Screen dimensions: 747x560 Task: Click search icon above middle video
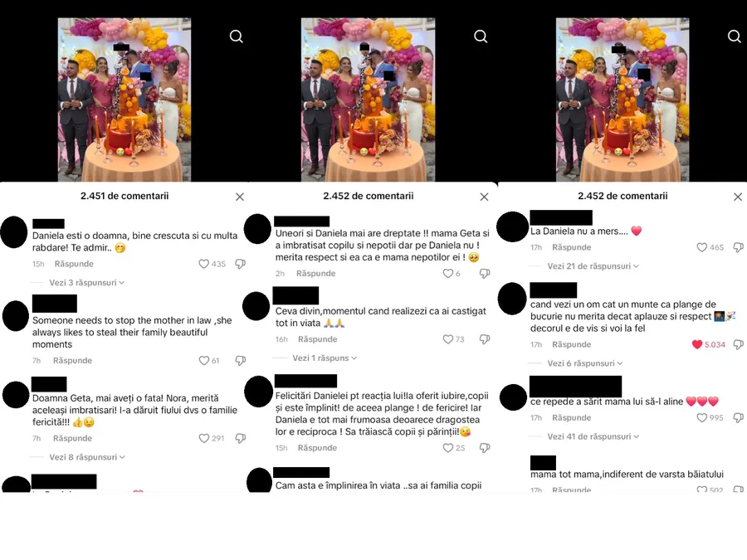(481, 37)
